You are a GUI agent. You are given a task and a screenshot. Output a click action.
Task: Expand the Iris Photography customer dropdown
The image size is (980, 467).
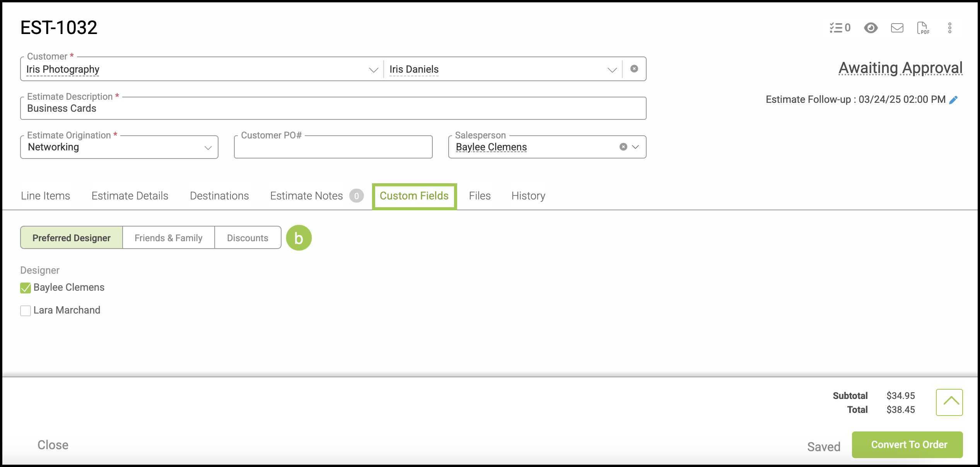tap(373, 70)
